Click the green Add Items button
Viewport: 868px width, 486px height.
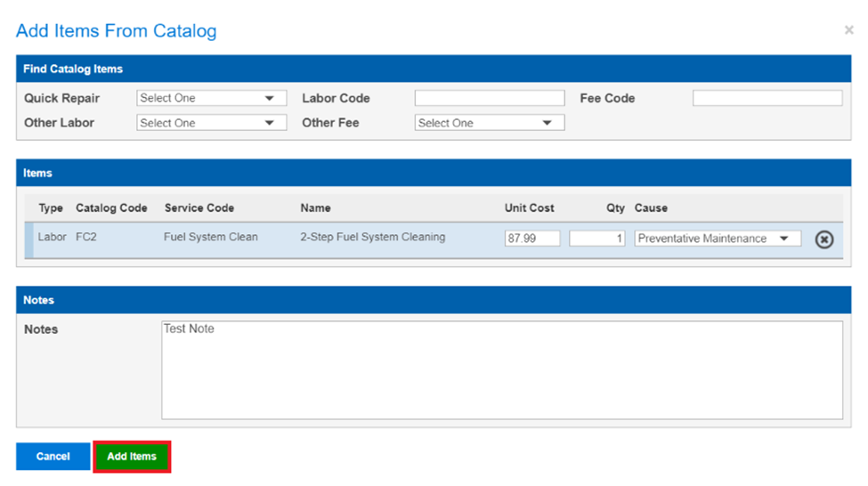tap(132, 456)
